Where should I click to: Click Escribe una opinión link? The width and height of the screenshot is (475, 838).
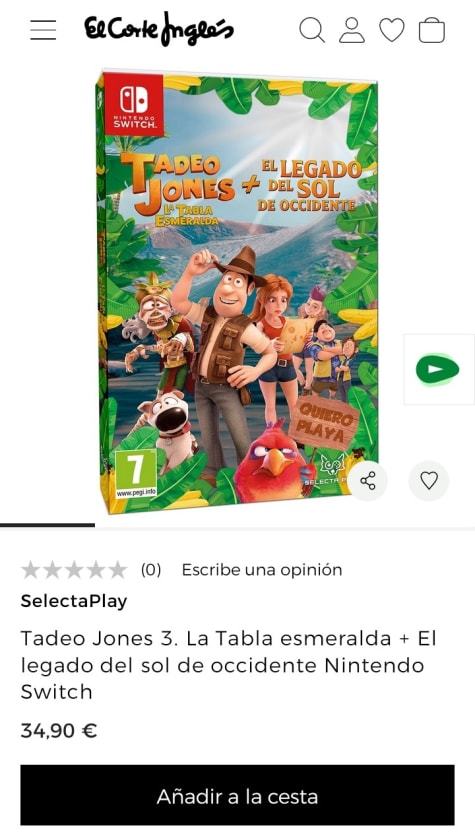(262, 570)
